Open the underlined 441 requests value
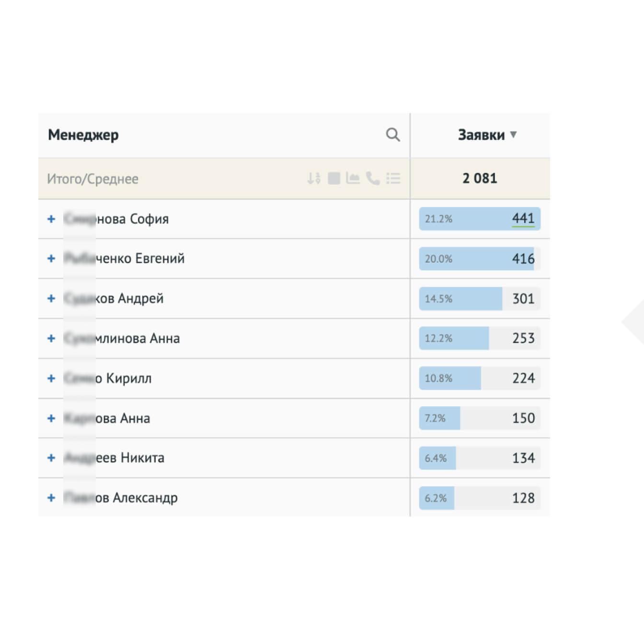Viewport: 644px width, 644px height. coord(523,219)
